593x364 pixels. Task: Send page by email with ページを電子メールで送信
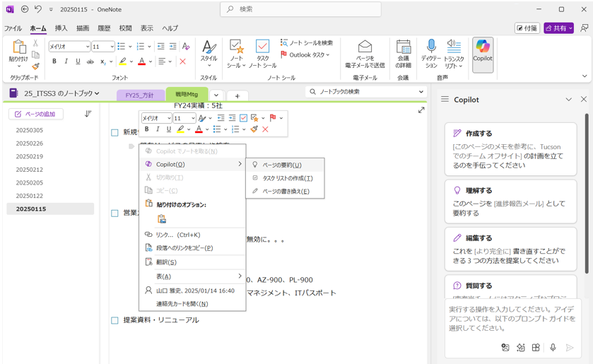(365, 54)
